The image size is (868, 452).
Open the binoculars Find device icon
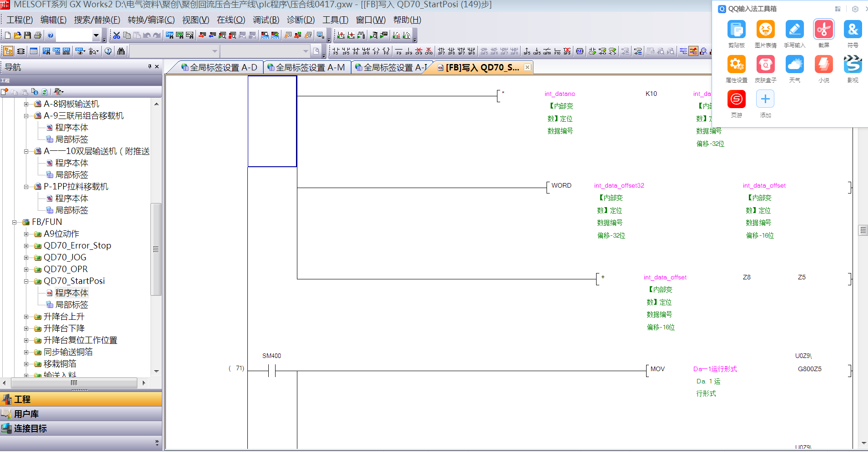[x=121, y=51]
